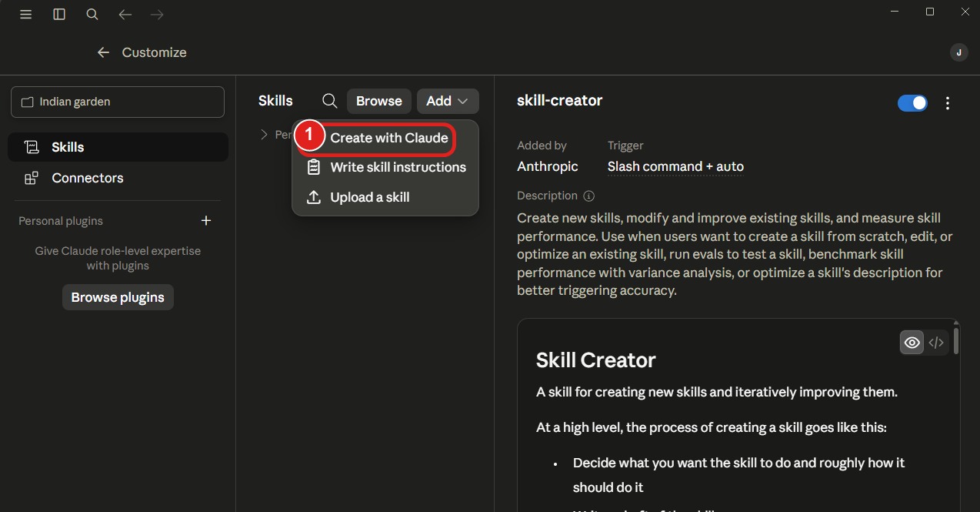Disable the skill-creator toggle switch

(x=913, y=103)
